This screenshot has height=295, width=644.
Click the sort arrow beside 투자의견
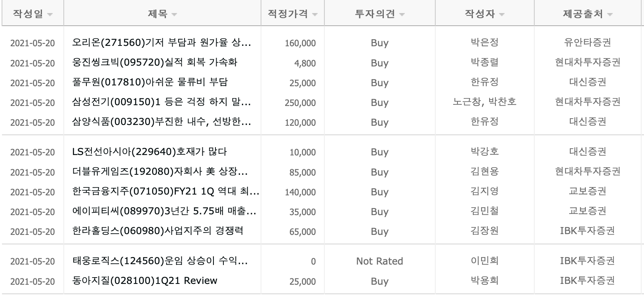pyautogui.click(x=402, y=15)
